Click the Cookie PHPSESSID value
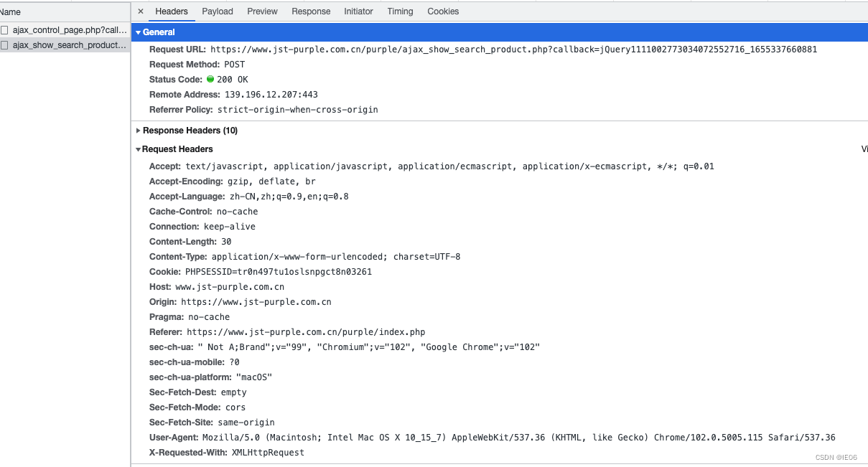The height and width of the screenshot is (467, 868). [x=279, y=272]
